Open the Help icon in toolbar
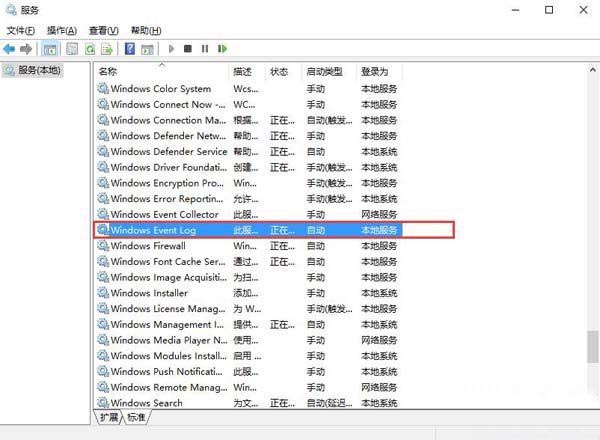 click(x=129, y=48)
